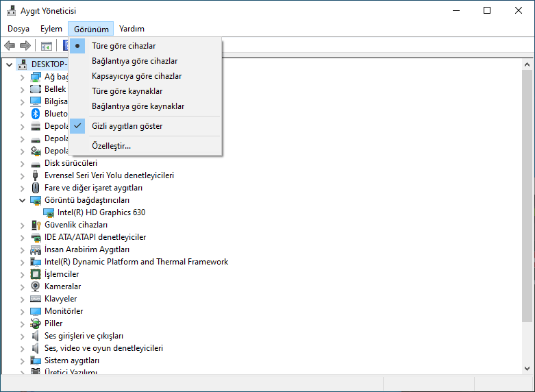Toggle Gizli aygıtları göster option
535x392 pixels.
pyautogui.click(x=145, y=126)
